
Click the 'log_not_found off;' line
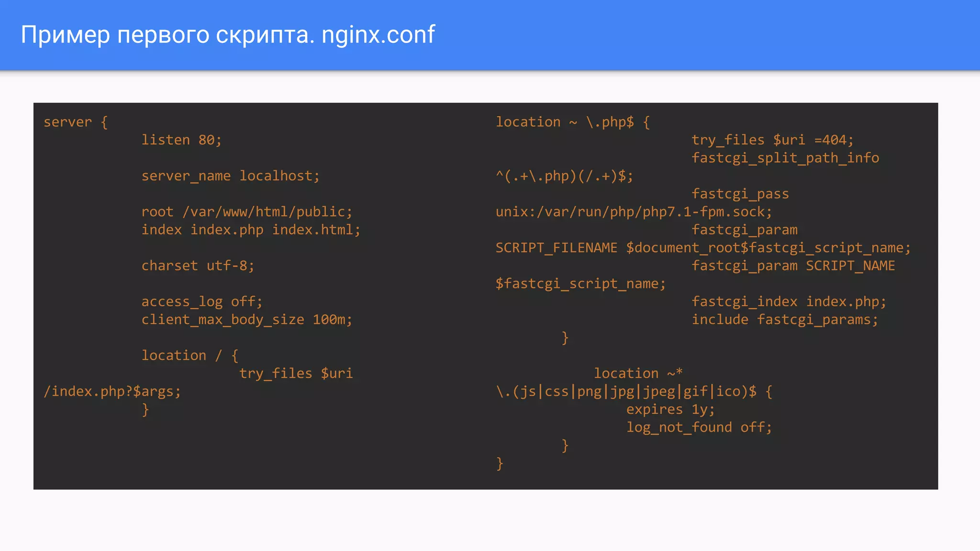(x=700, y=428)
